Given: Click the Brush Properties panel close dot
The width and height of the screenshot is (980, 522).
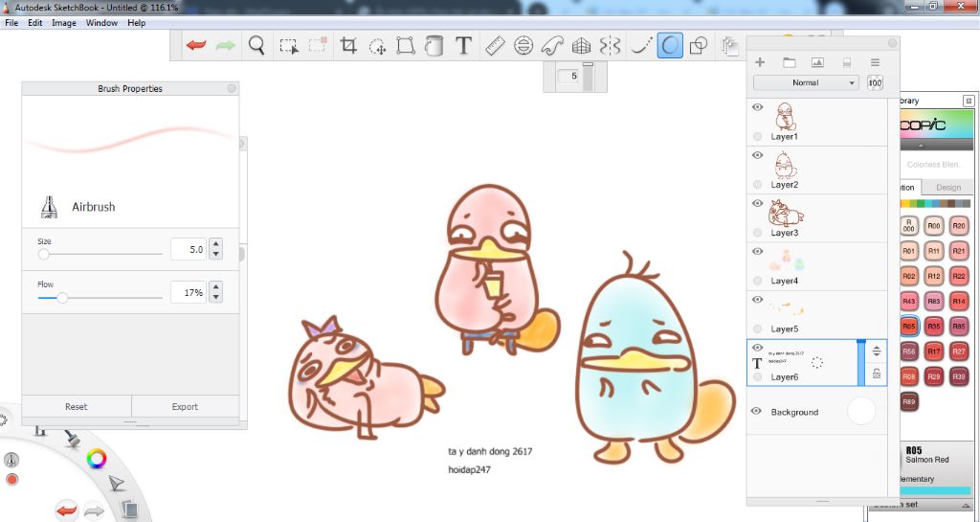Looking at the screenshot, I should pos(232,89).
